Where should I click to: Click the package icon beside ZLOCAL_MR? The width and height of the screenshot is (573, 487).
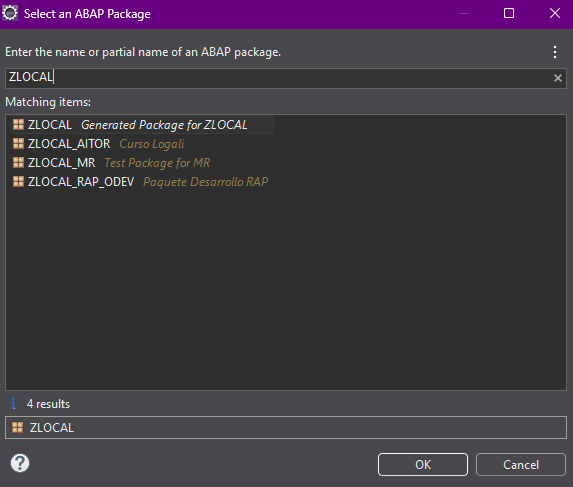click(x=18, y=163)
